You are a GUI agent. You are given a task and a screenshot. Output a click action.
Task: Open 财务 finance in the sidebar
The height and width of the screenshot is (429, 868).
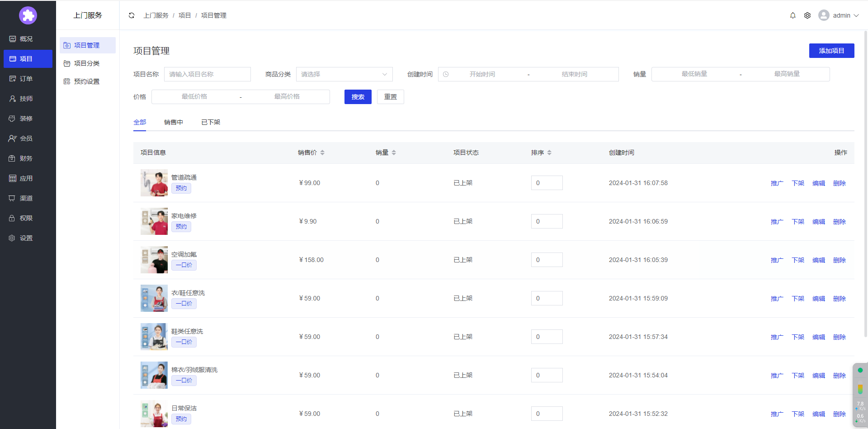26,158
